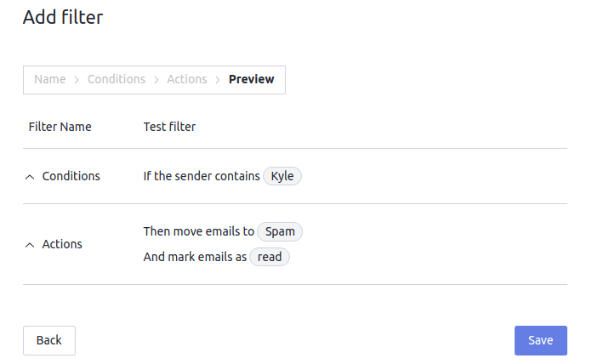Screen dimensions: 592x364
Task: Switch to the Actions breadcrumb step
Action: coord(187,79)
